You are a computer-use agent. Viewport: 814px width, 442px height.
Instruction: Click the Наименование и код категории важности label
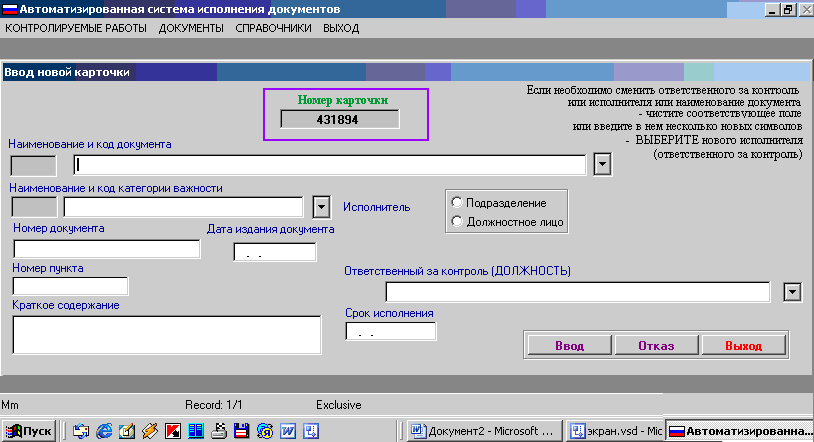116,188
